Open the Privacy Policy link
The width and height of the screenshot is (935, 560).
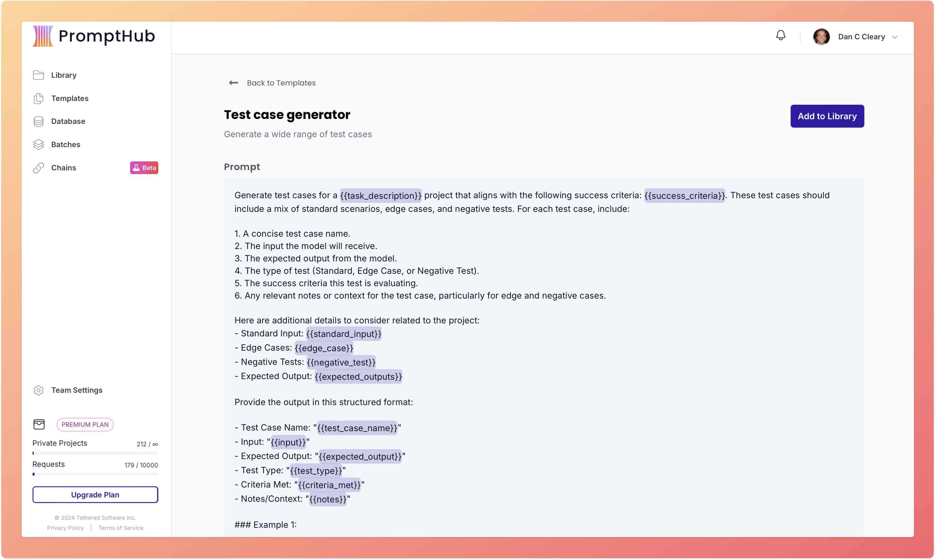[x=65, y=528]
